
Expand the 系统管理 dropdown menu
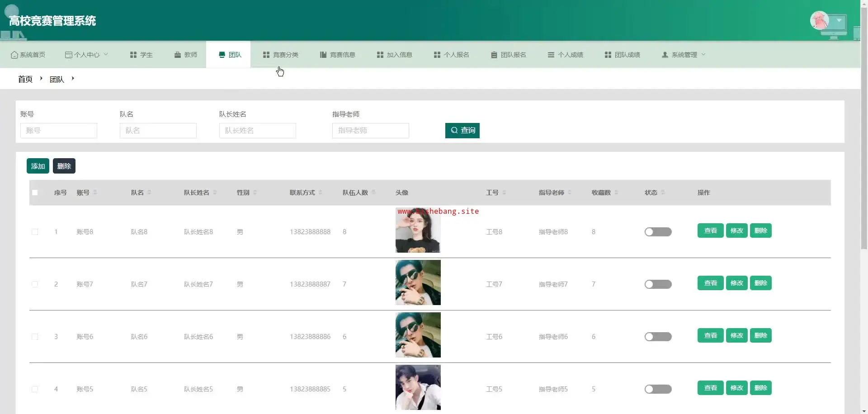(684, 55)
